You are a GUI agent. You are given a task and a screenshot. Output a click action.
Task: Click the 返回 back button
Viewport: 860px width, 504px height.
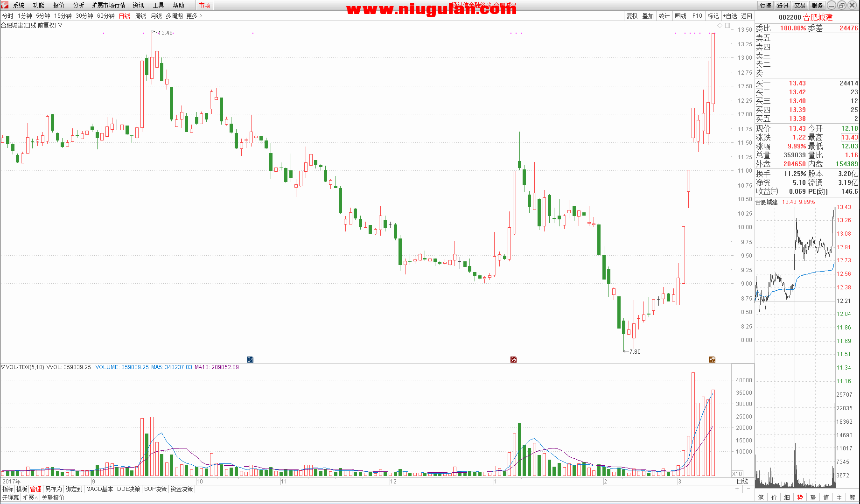coord(747,16)
